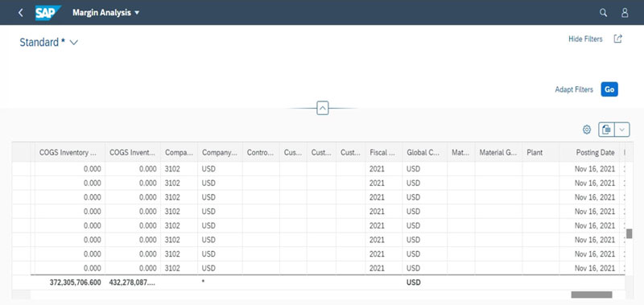Screen dimensions: 644x305
Task: Select the first COGS Inventory column header
Action: (70, 152)
